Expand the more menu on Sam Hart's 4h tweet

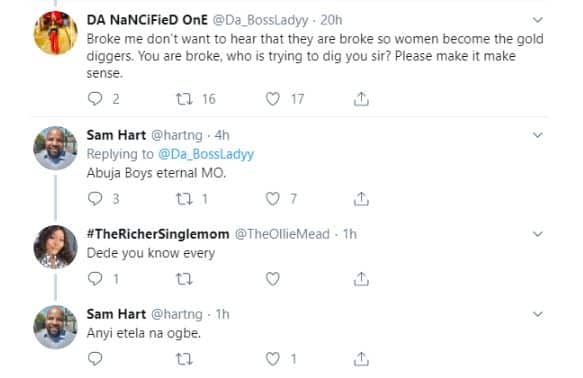(538, 135)
